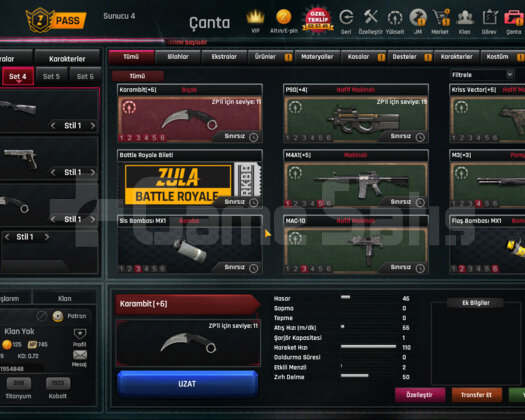Click the clock icon on P90 card

pos(420,137)
